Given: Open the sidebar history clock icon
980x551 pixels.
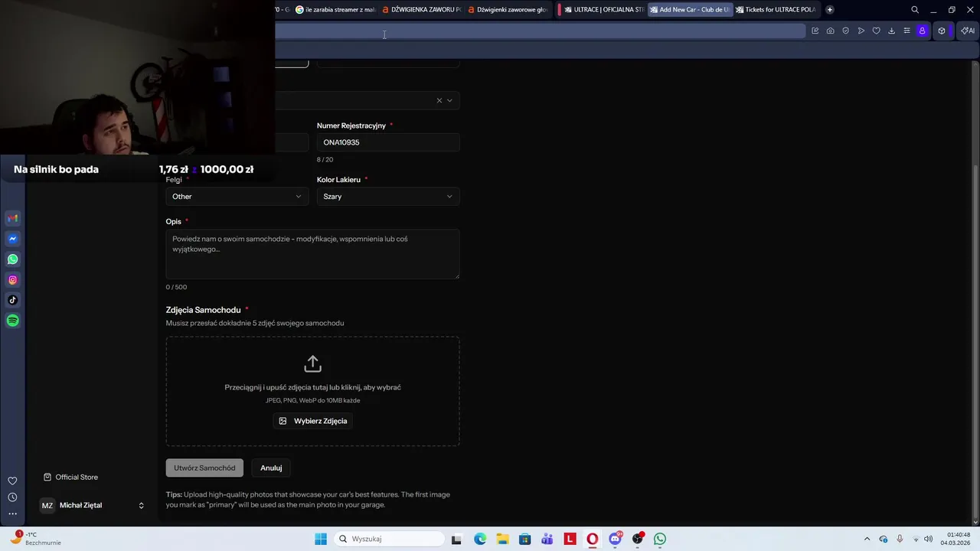Looking at the screenshot, I should pos(12,497).
